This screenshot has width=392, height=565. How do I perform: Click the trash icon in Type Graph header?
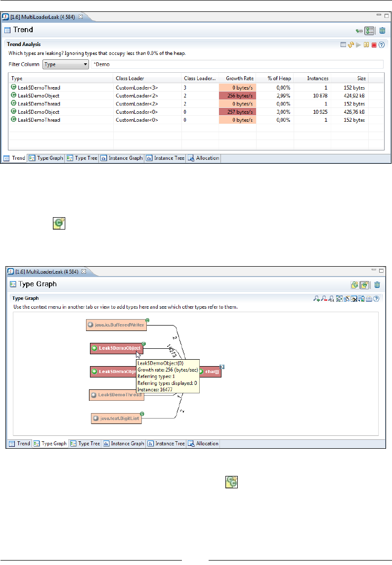[377, 285]
